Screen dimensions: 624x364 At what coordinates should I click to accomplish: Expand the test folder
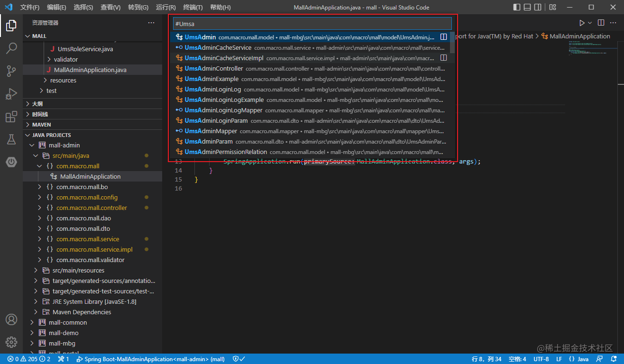(x=92, y=91)
